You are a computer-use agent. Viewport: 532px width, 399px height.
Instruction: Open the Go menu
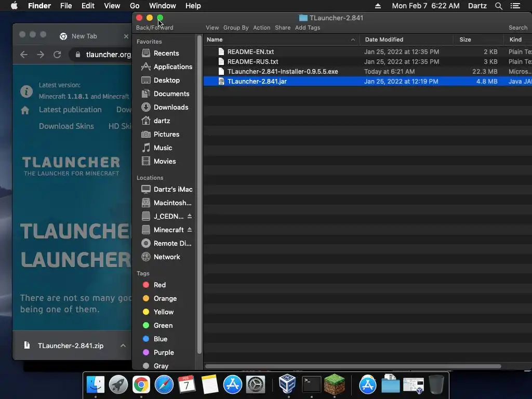tap(135, 6)
